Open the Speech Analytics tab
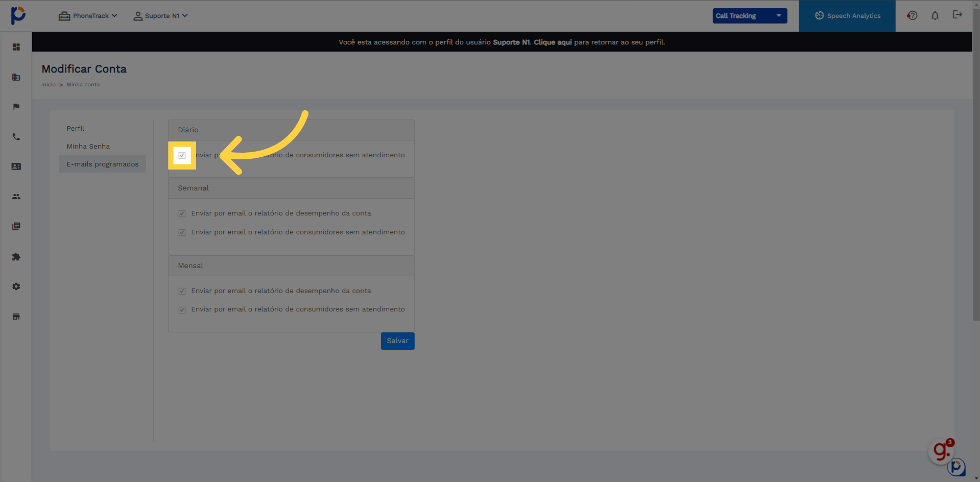 pos(847,16)
